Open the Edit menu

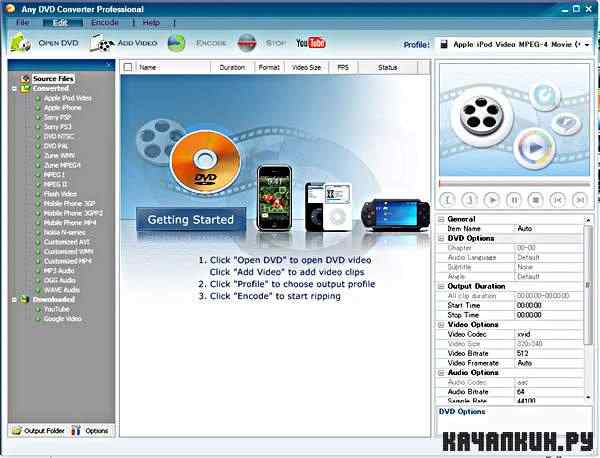(62, 23)
